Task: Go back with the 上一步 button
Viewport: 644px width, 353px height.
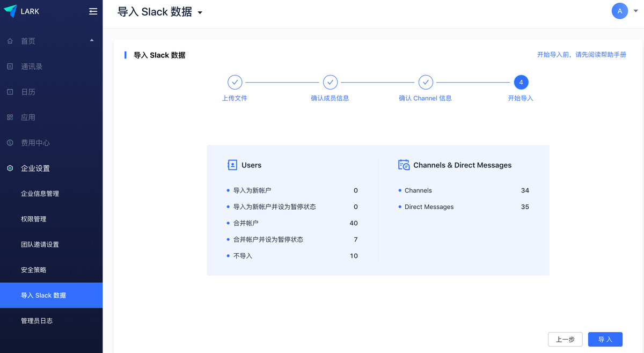Action: tap(565, 339)
